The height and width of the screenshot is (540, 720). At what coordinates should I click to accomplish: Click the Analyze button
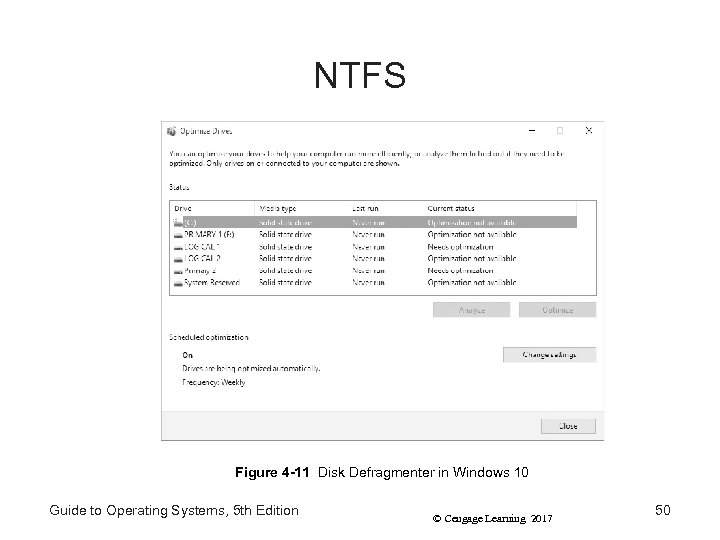[x=472, y=310]
